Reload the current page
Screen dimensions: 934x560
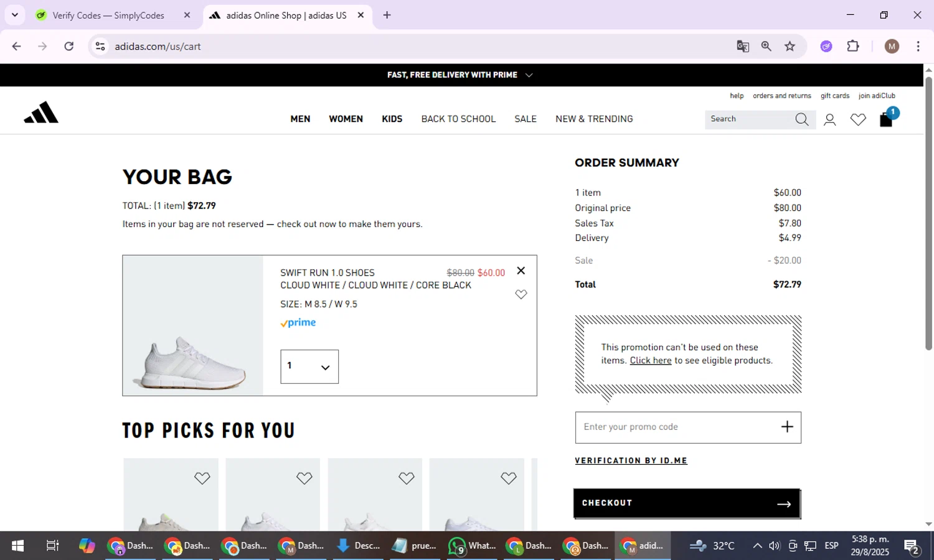[x=69, y=46]
